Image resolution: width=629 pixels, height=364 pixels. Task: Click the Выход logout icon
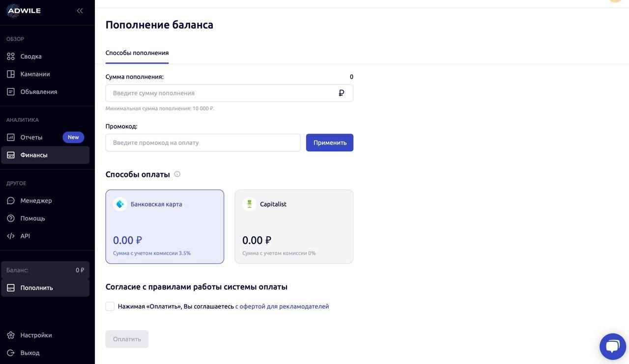(x=11, y=353)
